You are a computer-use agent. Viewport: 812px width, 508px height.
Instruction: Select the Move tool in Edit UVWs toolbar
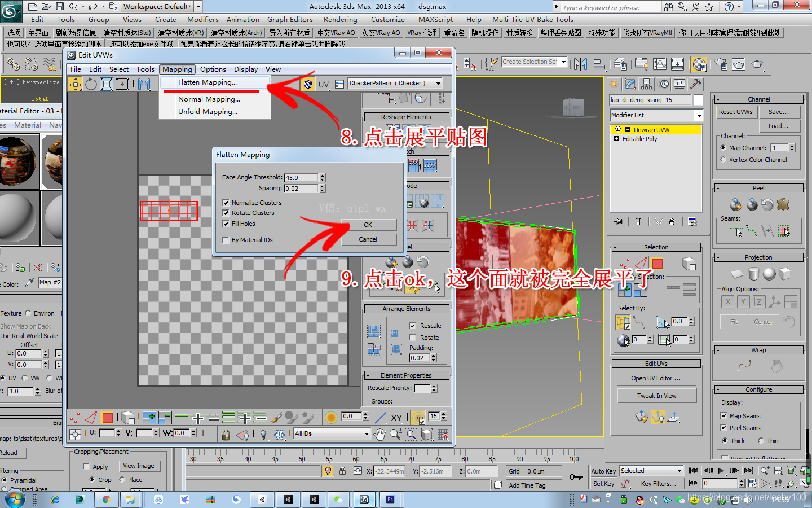click(x=75, y=84)
